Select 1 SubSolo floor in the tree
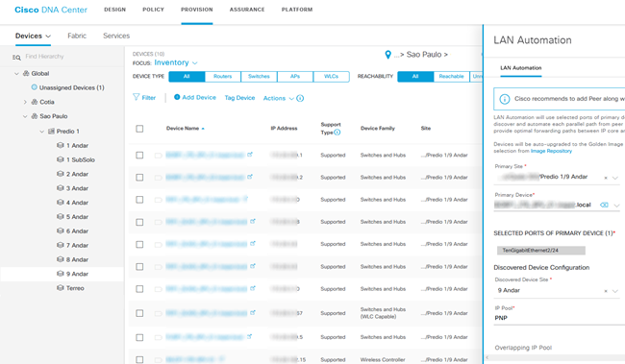 [x=81, y=159]
